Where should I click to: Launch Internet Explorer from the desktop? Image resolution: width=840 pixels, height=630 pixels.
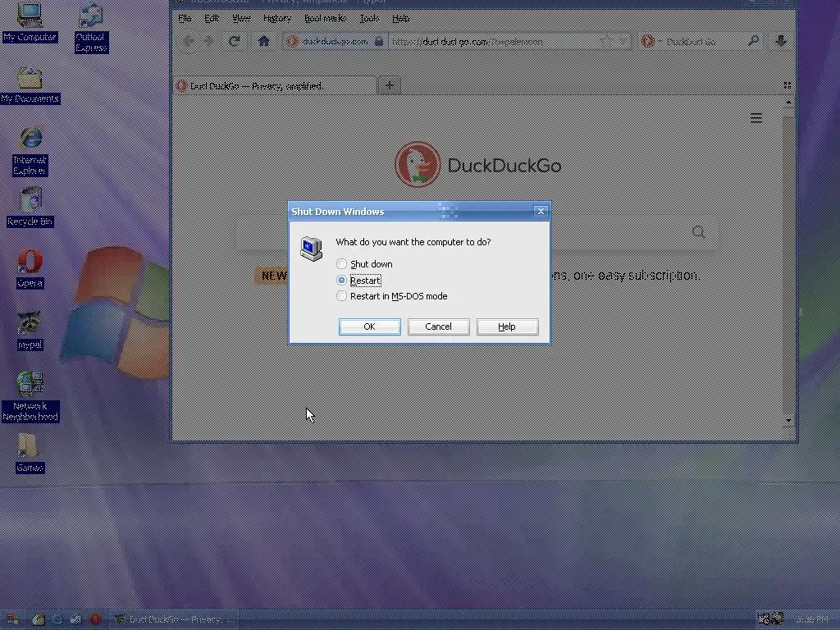click(x=30, y=152)
